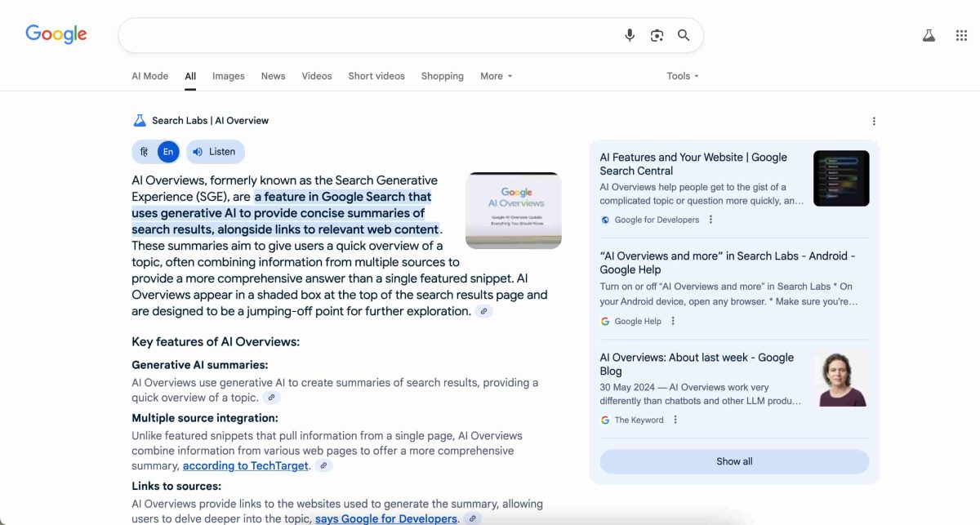The image size is (980, 525).
Task: Click the magnifying glass search button
Action: click(x=684, y=35)
